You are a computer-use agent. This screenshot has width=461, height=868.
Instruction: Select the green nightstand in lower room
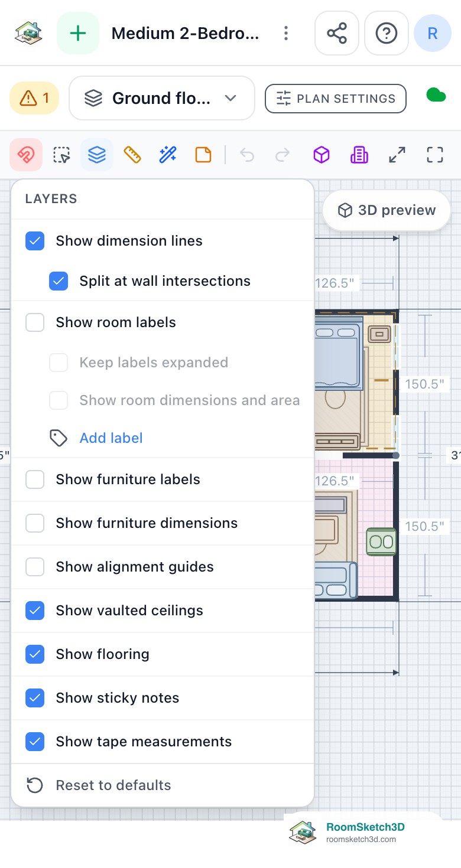click(381, 541)
